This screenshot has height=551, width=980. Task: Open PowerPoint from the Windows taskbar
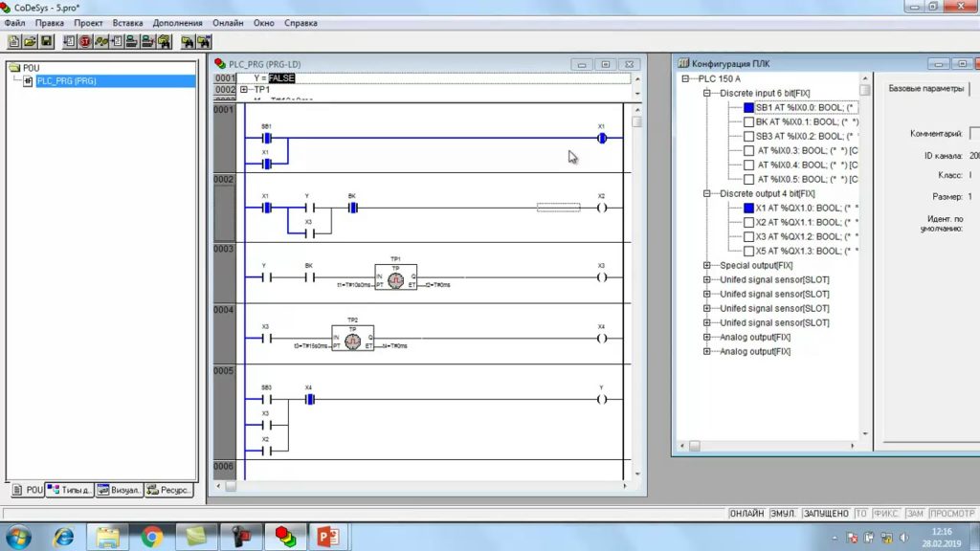tap(328, 537)
